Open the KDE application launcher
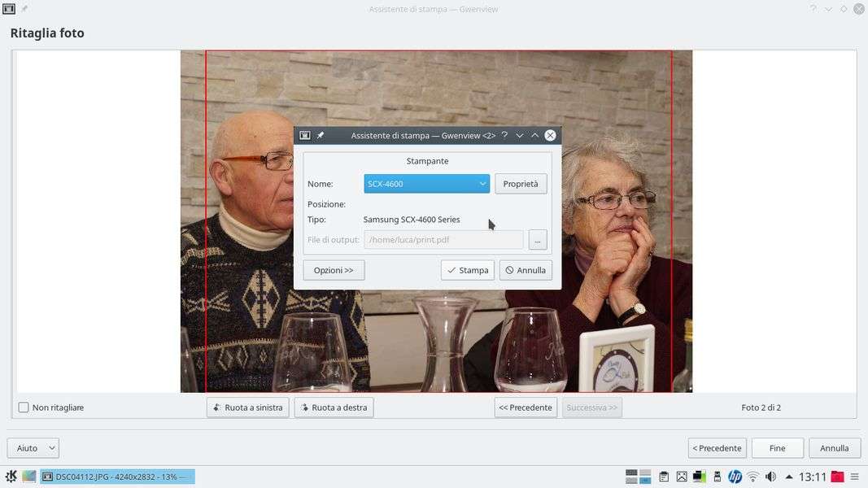 point(11,477)
